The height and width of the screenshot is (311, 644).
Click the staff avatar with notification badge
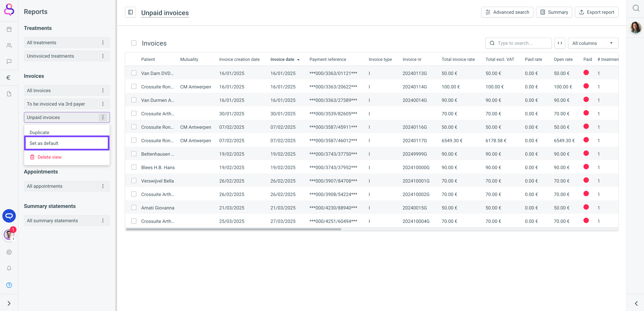[9, 235]
